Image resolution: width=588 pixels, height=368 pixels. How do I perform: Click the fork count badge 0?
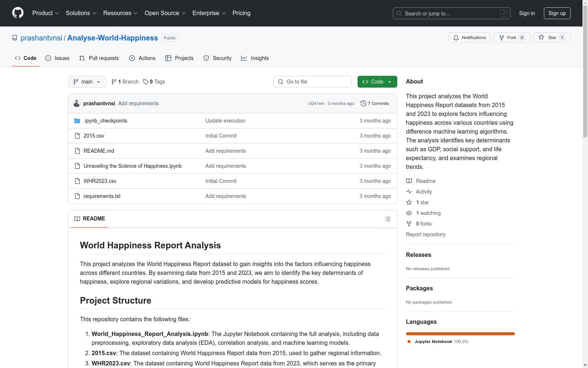pyautogui.click(x=522, y=38)
